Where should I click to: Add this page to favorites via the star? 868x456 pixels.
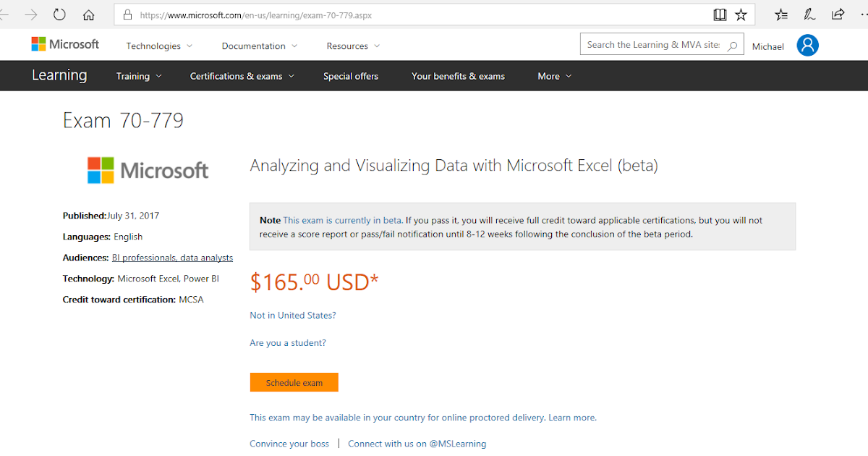click(x=741, y=14)
